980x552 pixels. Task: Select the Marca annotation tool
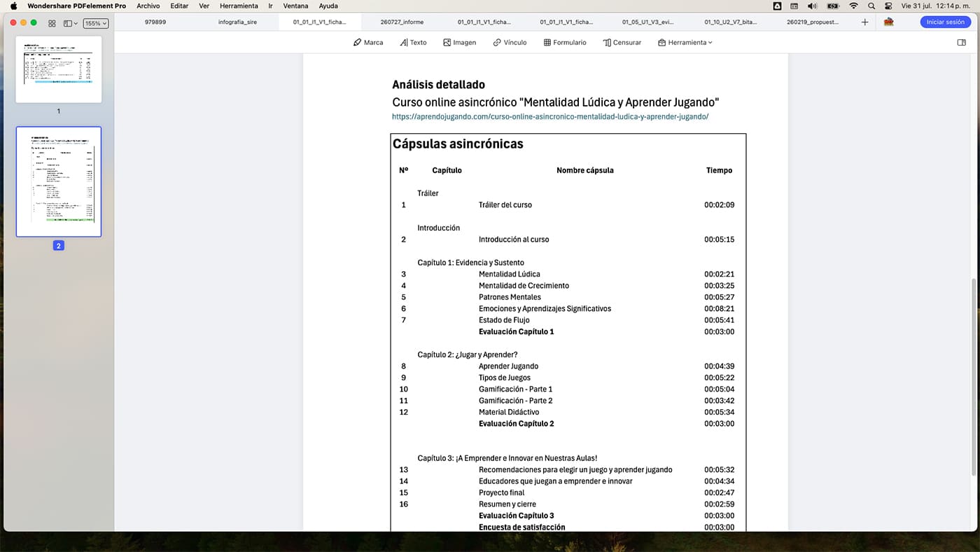368,43
